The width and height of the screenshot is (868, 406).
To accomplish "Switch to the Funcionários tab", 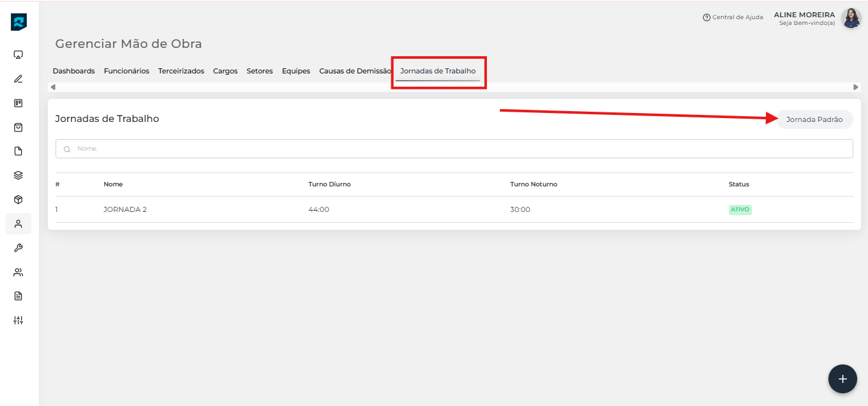I will coord(126,71).
